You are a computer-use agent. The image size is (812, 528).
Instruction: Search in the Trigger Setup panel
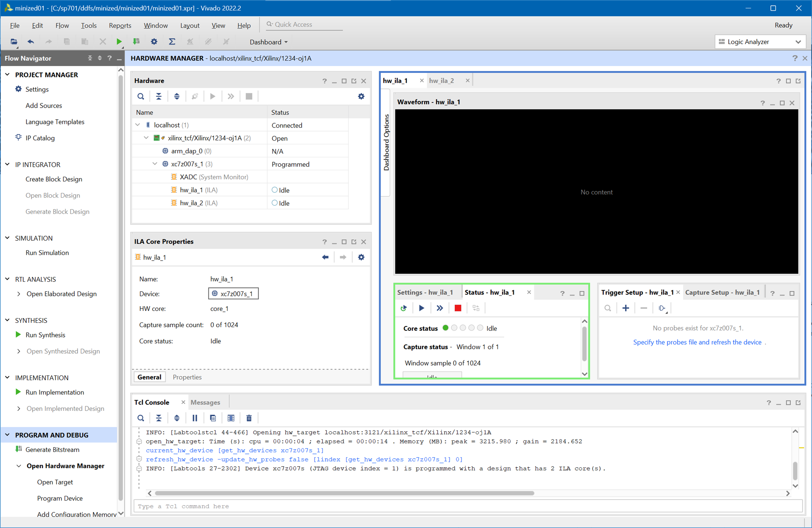(x=608, y=308)
